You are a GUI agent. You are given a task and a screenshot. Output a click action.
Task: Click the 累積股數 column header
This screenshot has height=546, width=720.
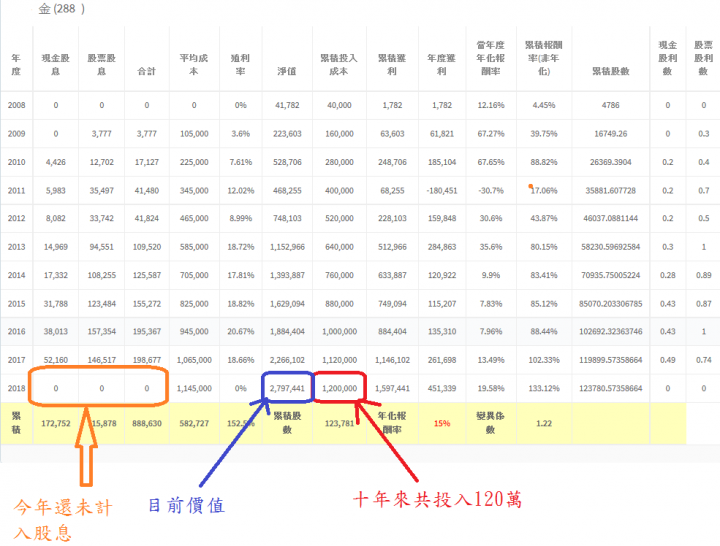[610, 71]
